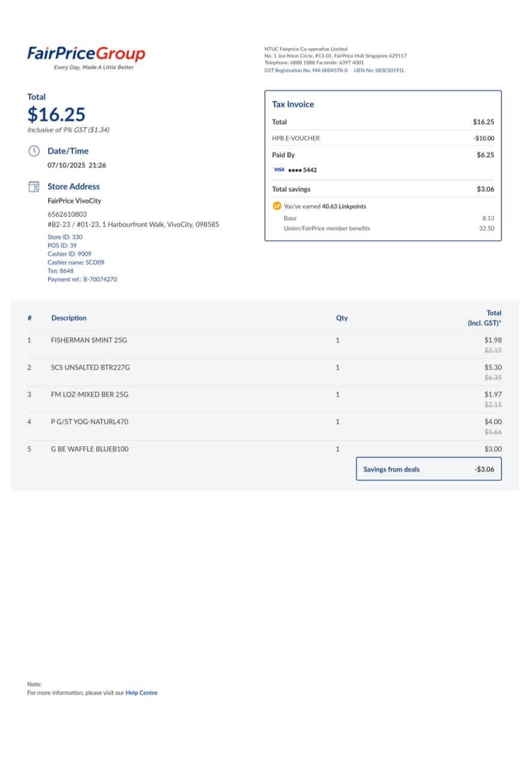Click the FairPrice VivoCity store name
This screenshot has height=769, width=532.
[74, 201]
